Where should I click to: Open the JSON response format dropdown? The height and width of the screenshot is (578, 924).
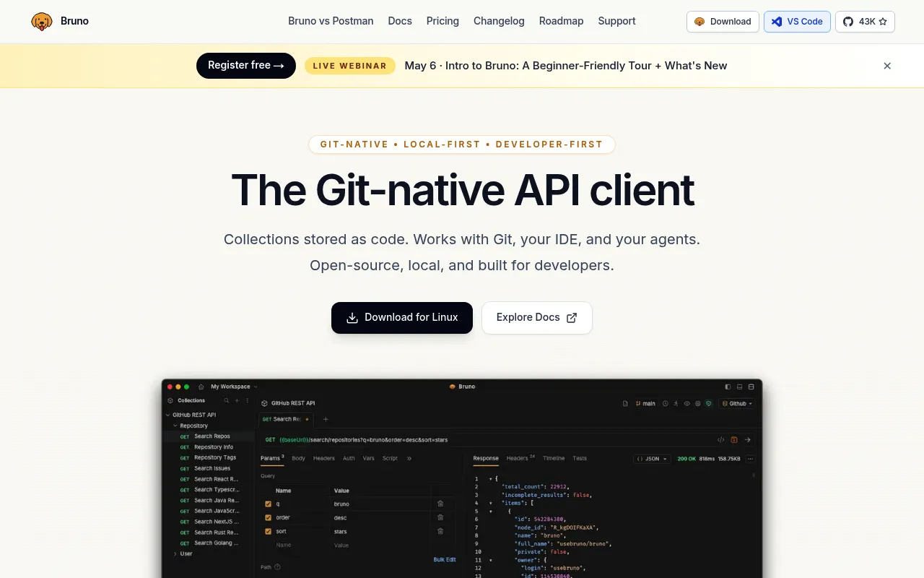point(653,459)
